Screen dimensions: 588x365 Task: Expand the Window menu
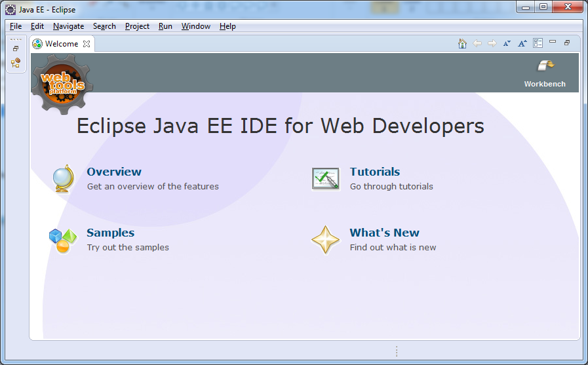pos(196,26)
